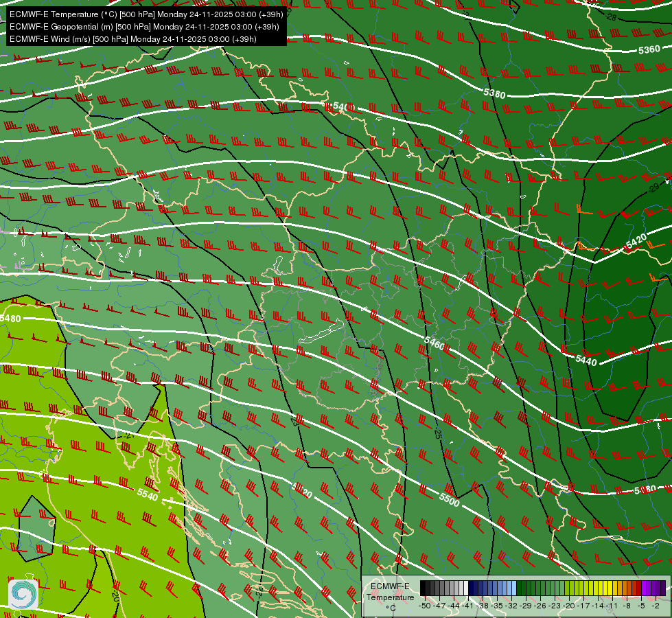This screenshot has height=618, width=672.
Task: Click the -25 isotherm label on the map
Action: (x=437, y=433)
